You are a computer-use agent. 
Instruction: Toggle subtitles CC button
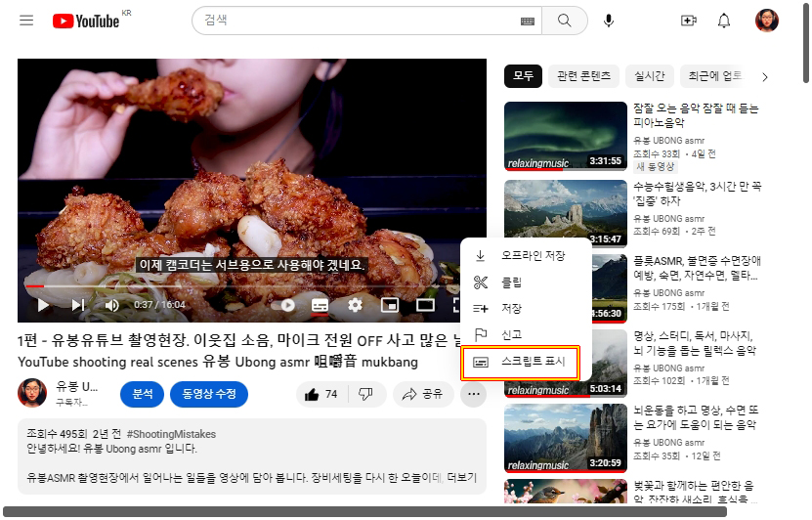[x=320, y=305]
